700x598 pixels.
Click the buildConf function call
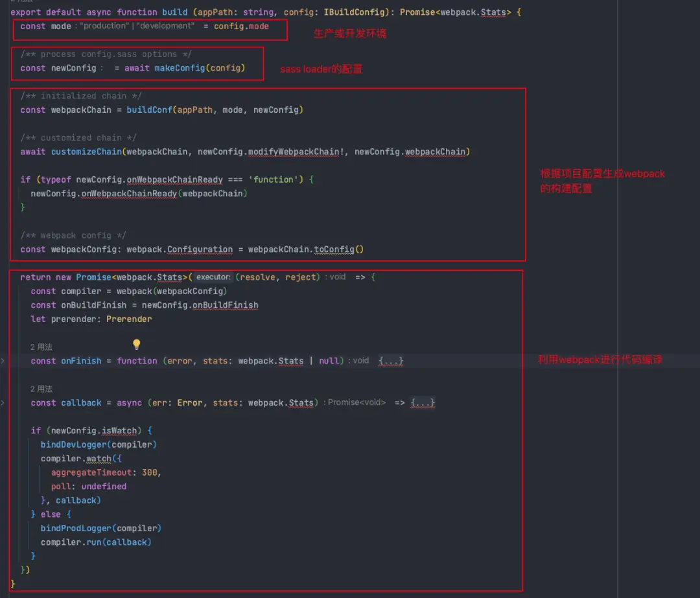(x=149, y=109)
